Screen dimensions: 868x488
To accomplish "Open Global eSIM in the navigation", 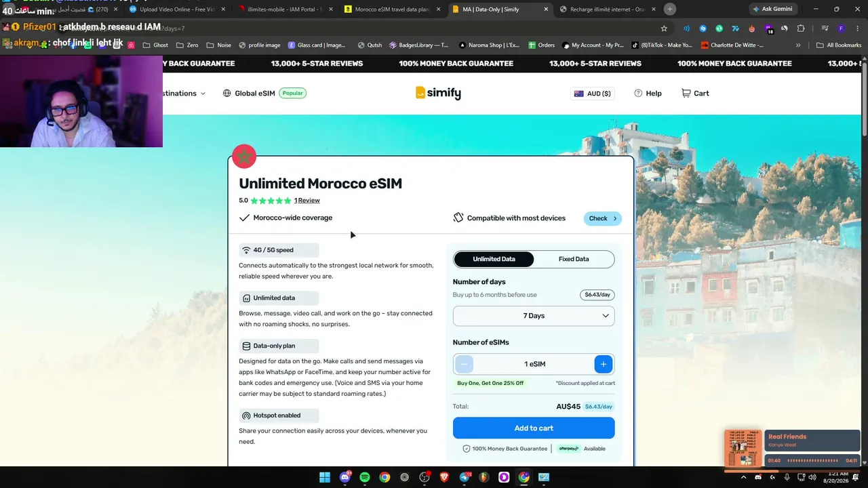I will point(264,94).
